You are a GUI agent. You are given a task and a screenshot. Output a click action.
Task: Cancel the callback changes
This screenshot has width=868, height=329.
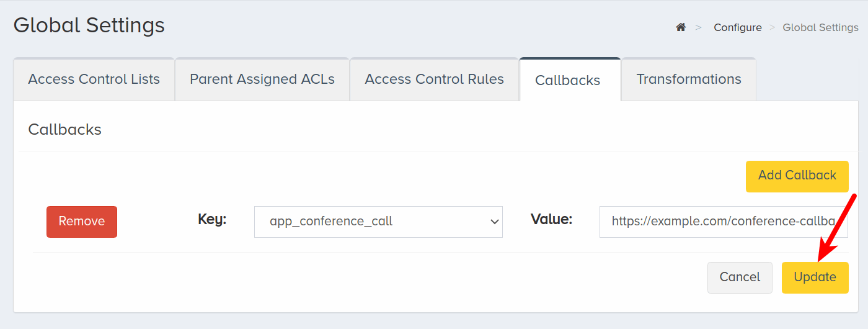740,277
